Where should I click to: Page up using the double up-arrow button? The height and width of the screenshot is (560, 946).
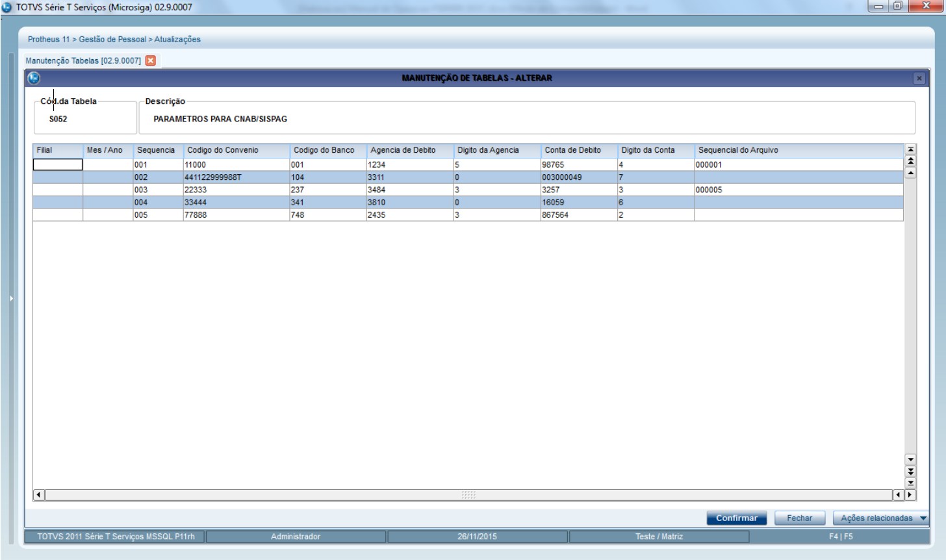(910, 161)
